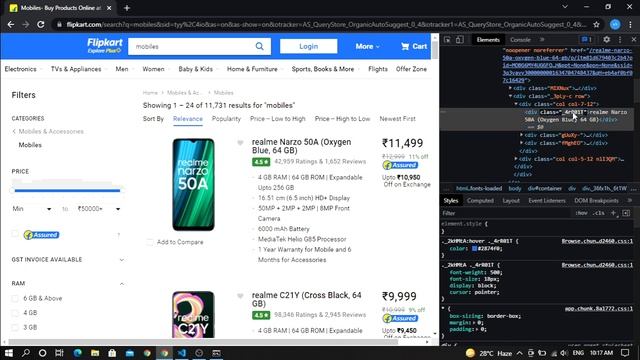This screenshot has height=360, width=640.
Task: Select body in DevTools breadcrumb
Action: tap(515, 189)
